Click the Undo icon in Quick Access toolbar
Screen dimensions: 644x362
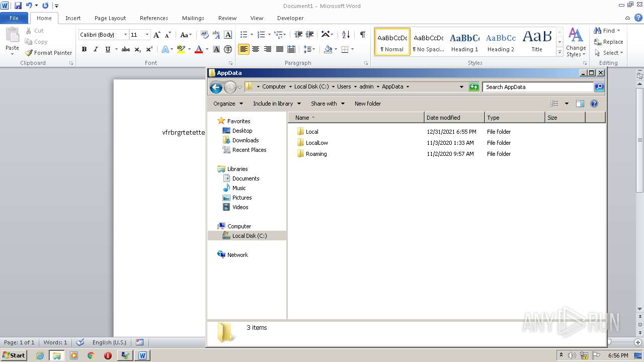click(29, 6)
